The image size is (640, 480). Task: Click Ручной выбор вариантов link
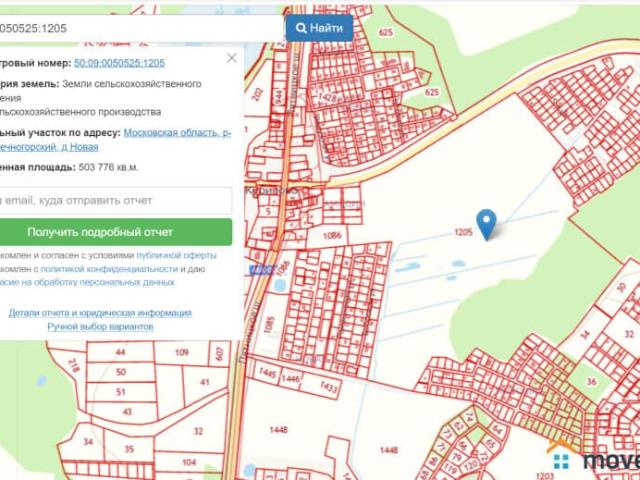pos(100,327)
